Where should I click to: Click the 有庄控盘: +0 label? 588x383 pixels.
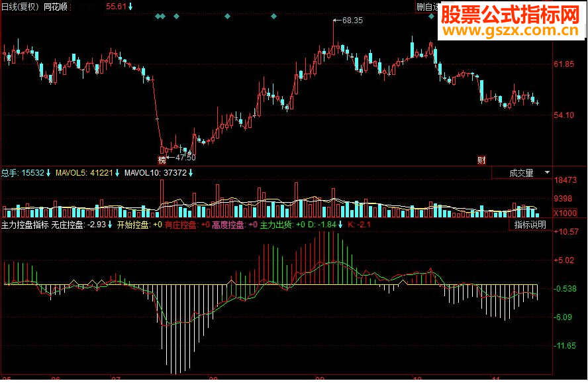(x=187, y=225)
